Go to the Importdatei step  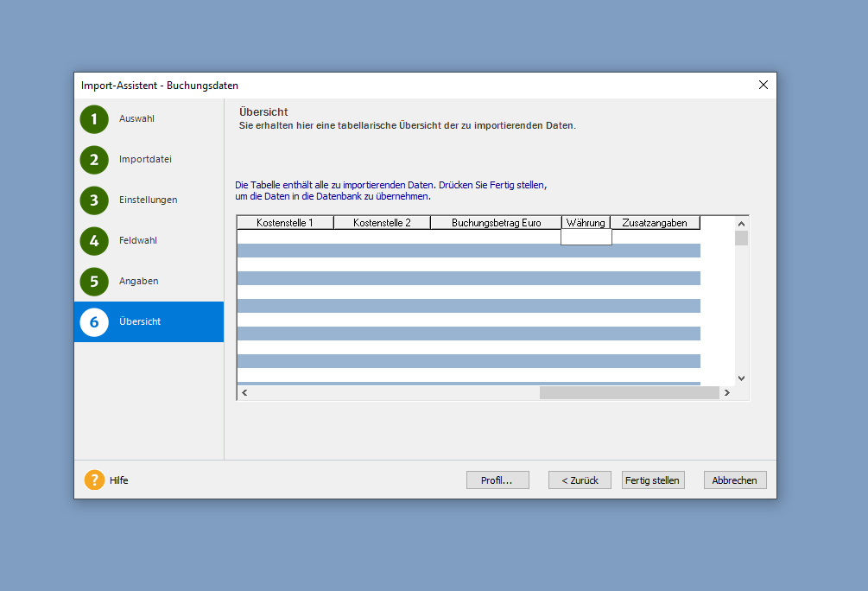145,159
